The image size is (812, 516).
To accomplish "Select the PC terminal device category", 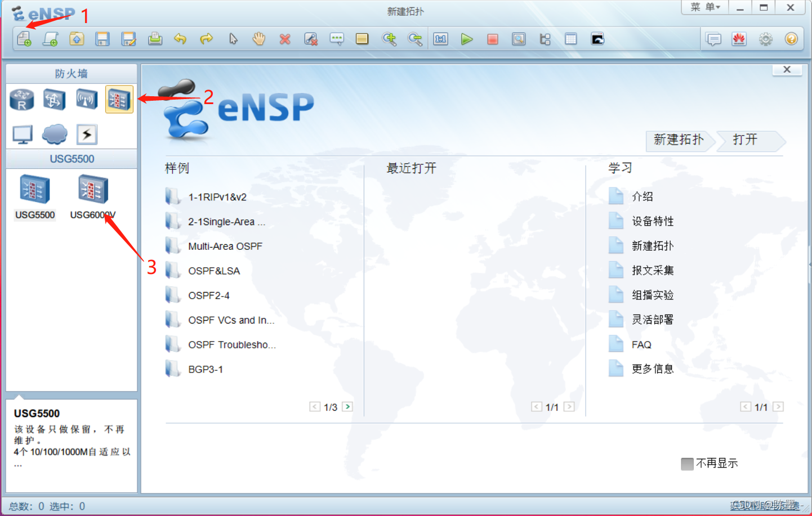I will 23,134.
